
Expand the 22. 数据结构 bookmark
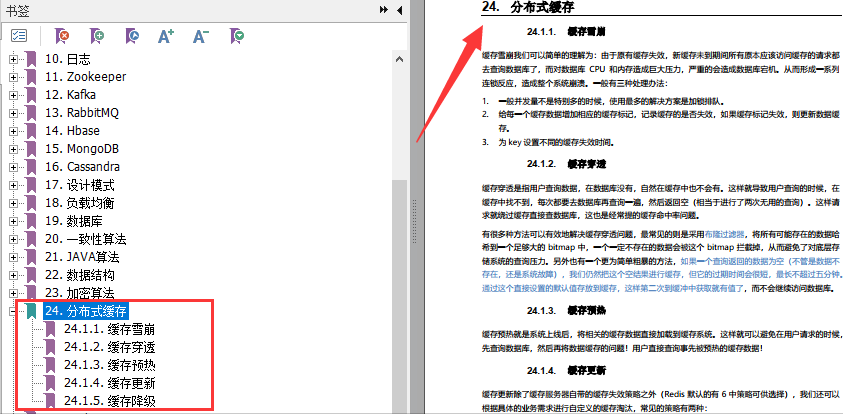pyautogui.click(x=13, y=275)
